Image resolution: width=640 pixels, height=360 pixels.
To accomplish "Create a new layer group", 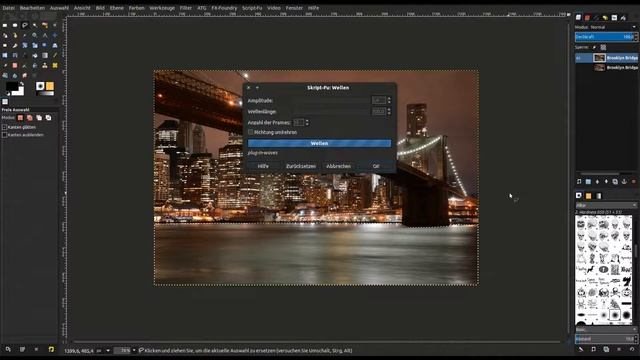I will pyautogui.click(x=588, y=182).
